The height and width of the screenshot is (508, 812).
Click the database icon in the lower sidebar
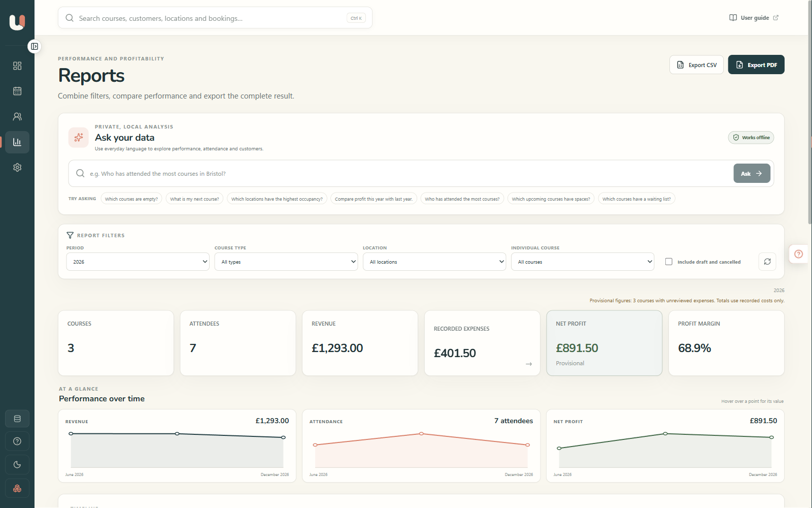(17, 419)
